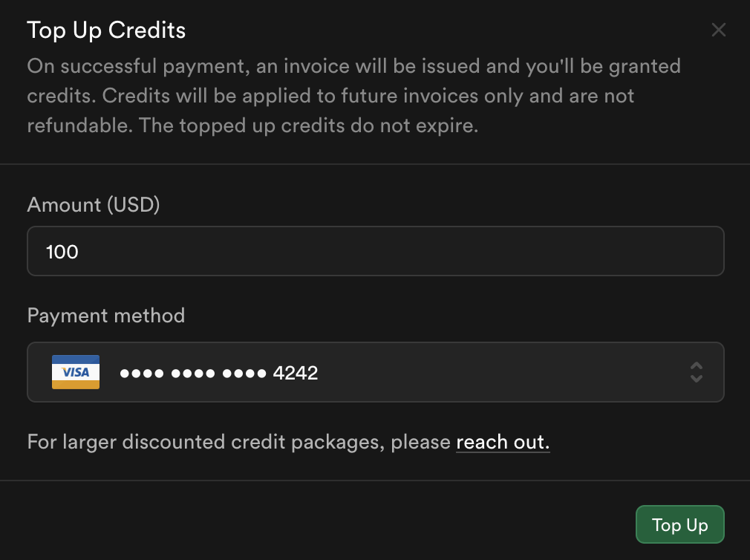The height and width of the screenshot is (560, 750).
Task: Focus the Amount (USD) input field
Action: 376,251
